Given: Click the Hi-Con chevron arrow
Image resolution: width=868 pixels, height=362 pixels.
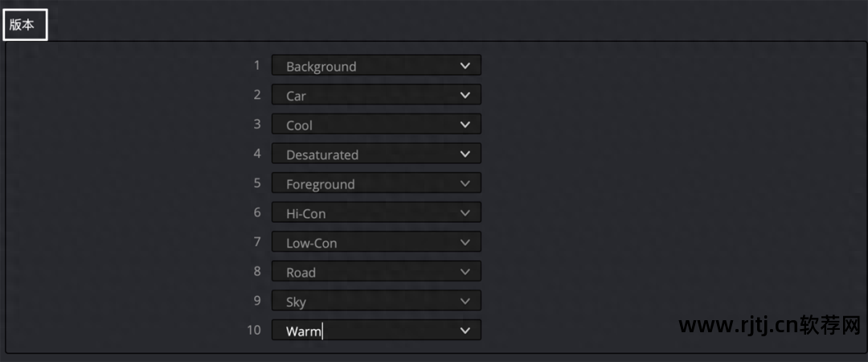Looking at the screenshot, I should click(x=465, y=213).
